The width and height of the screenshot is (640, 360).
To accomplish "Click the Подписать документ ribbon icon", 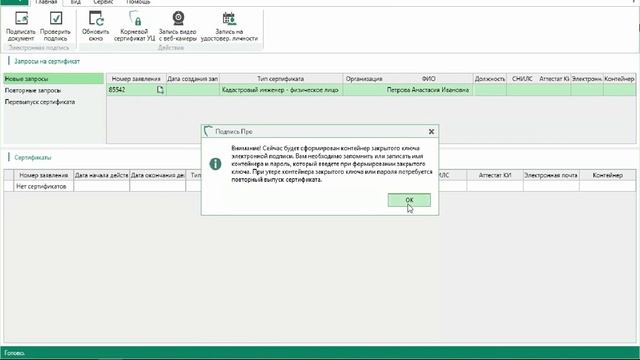I will [x=21, y=26].
